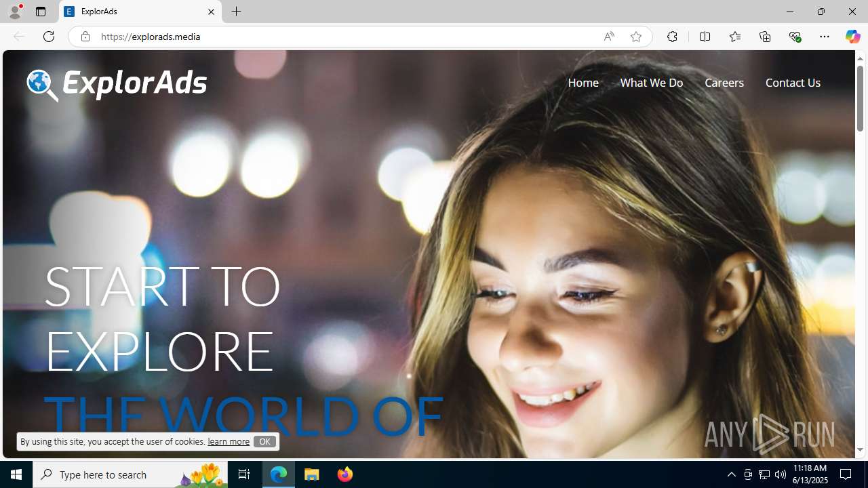Click the page scrollbar up arrow
The width and height of the screenshot is (868, 488).
tap(860, 58)
